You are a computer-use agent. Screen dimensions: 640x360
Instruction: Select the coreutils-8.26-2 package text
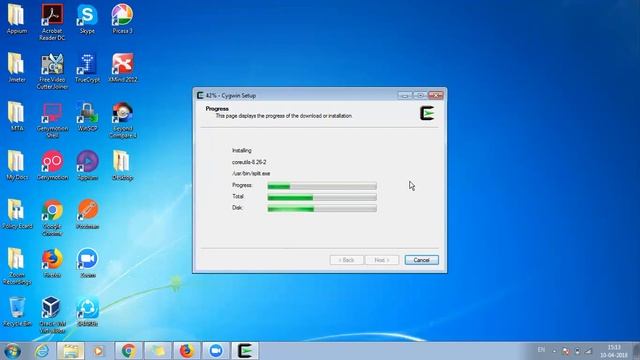point(249,162)
